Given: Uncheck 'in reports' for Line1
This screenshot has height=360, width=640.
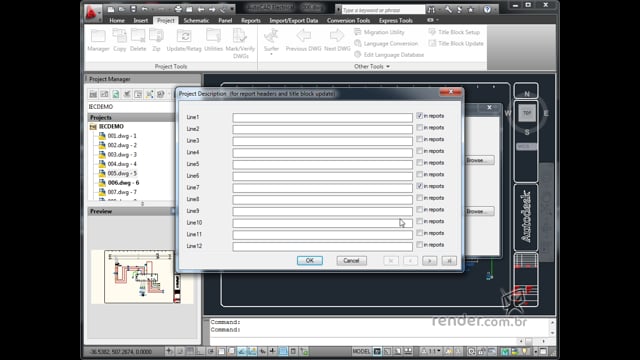Looking at the screenshot, I should point(420,116).
